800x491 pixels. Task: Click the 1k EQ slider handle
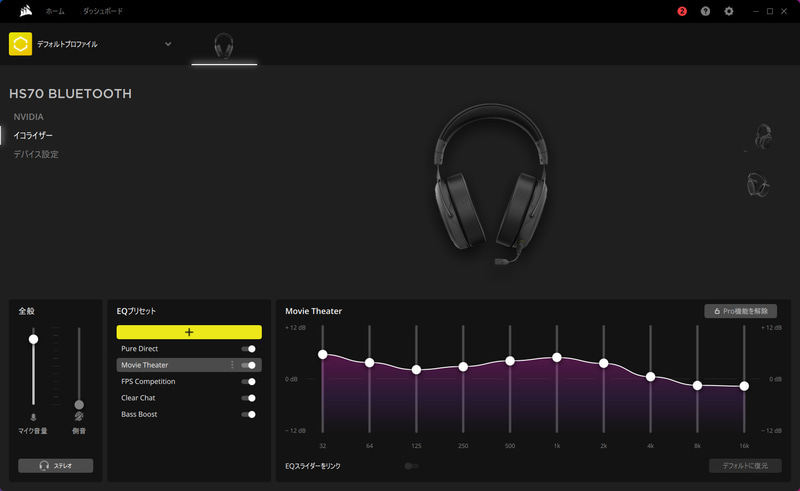pyautogui.click(x=557, y=357)
